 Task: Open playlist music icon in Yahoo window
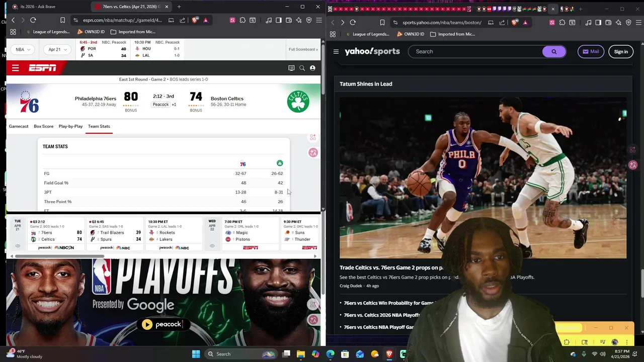point(588,22)
